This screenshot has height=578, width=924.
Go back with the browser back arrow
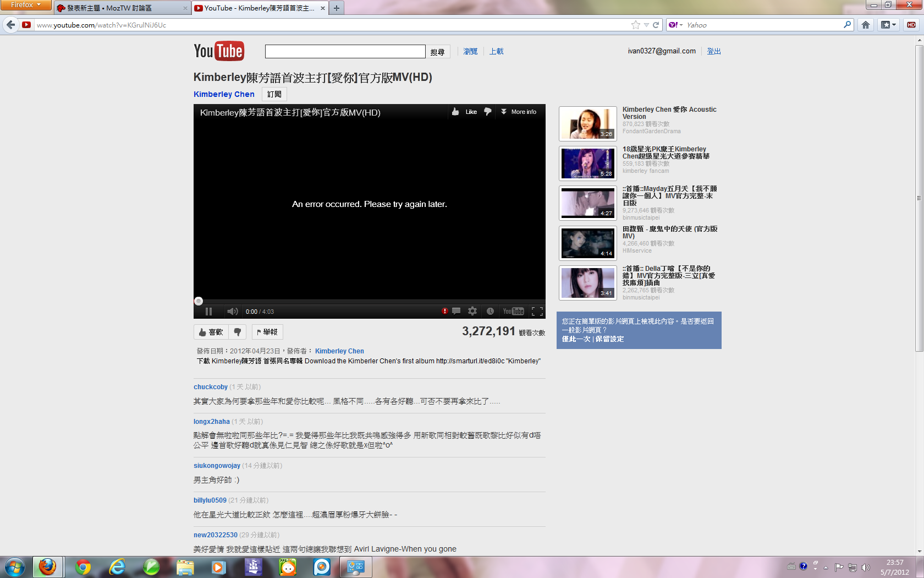click(11, 25)
